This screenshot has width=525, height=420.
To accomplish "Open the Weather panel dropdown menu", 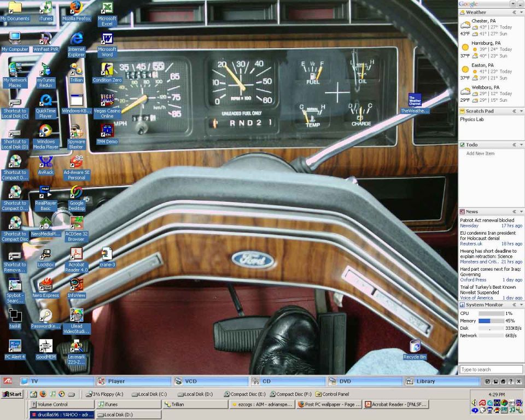I will (521, 13).
